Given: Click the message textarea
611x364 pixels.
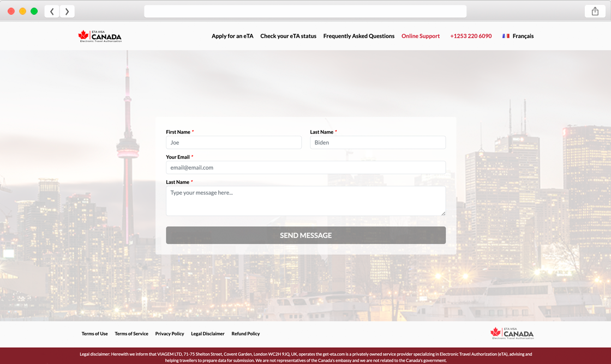Looking at the screenshot, I should [305, 201].
